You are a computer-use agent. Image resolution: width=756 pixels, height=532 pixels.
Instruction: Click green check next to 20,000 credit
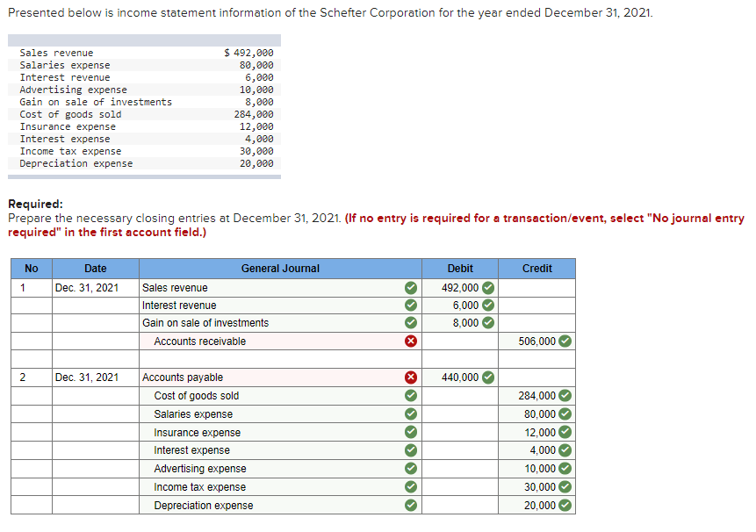tap(565, 505)
